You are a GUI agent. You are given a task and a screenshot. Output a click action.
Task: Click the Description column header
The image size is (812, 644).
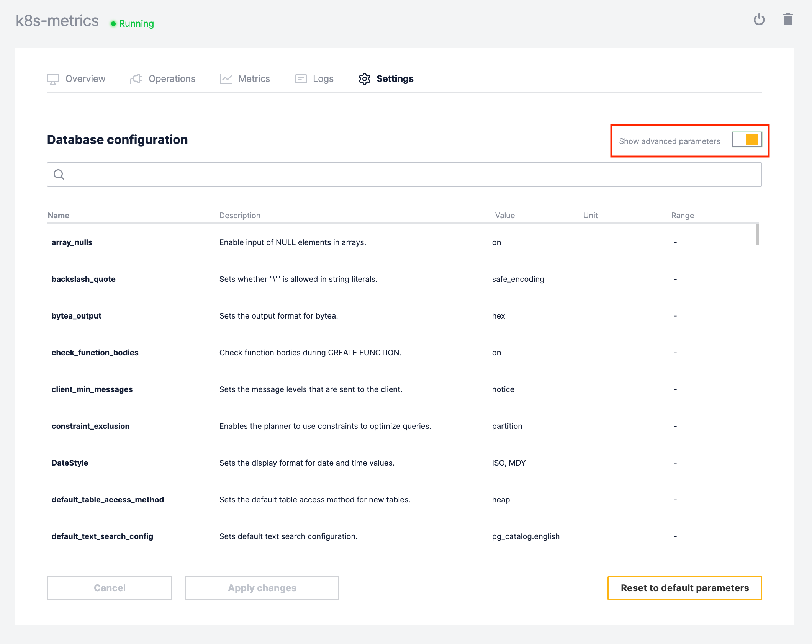(240, 216)
